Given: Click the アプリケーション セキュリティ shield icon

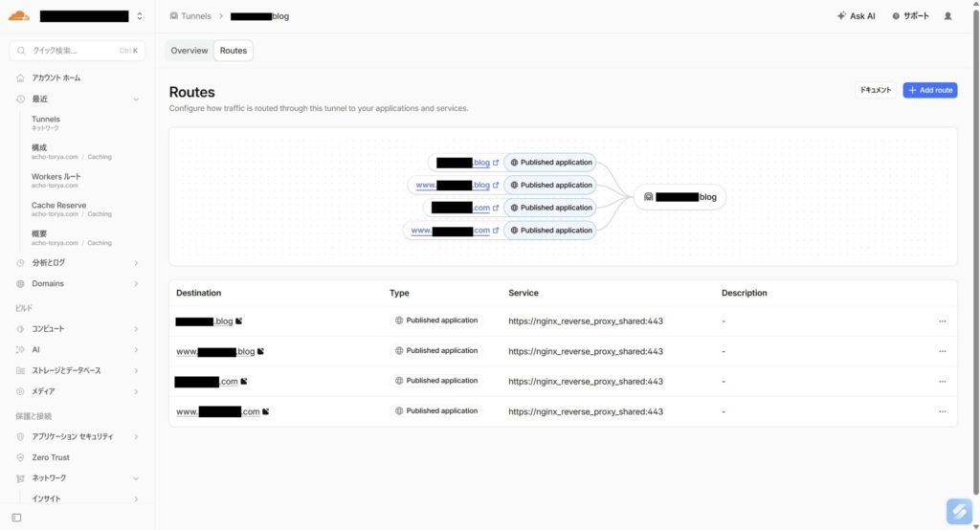Looking at the screenshot, I should [x=20, y=437].
